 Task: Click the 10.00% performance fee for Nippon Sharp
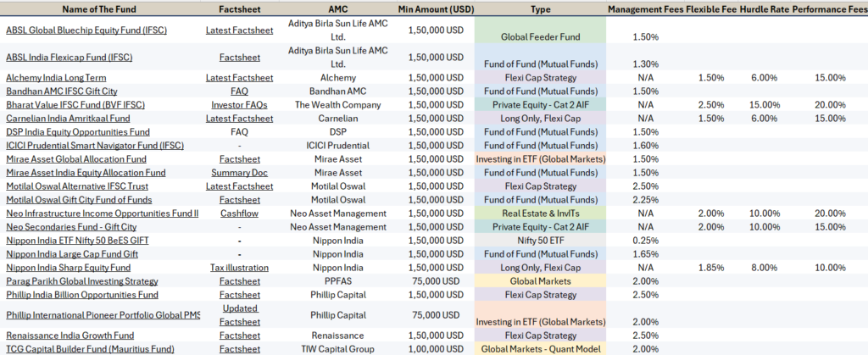tap(830, 268)
